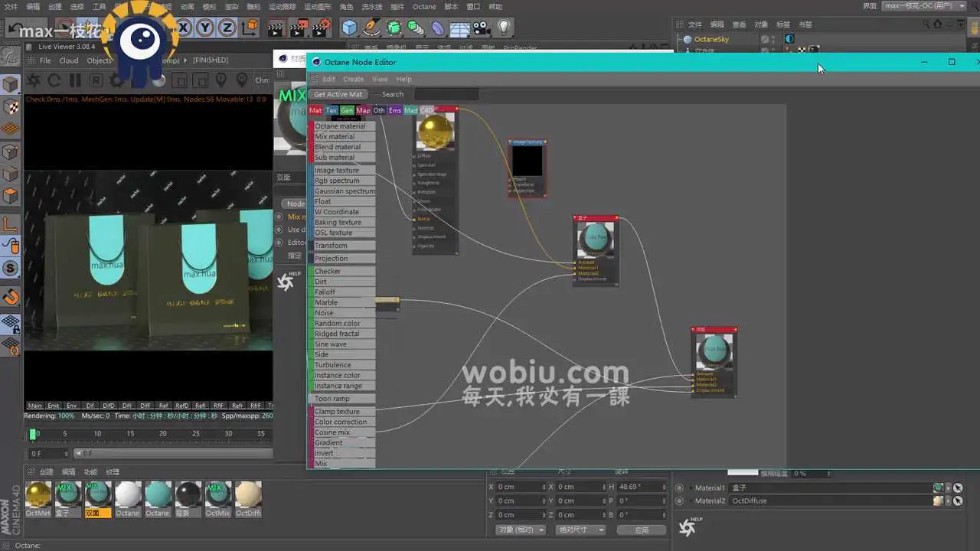Open the 对象 (相对) coordinate dropdown
980x551 pixels.
point(521,530)
